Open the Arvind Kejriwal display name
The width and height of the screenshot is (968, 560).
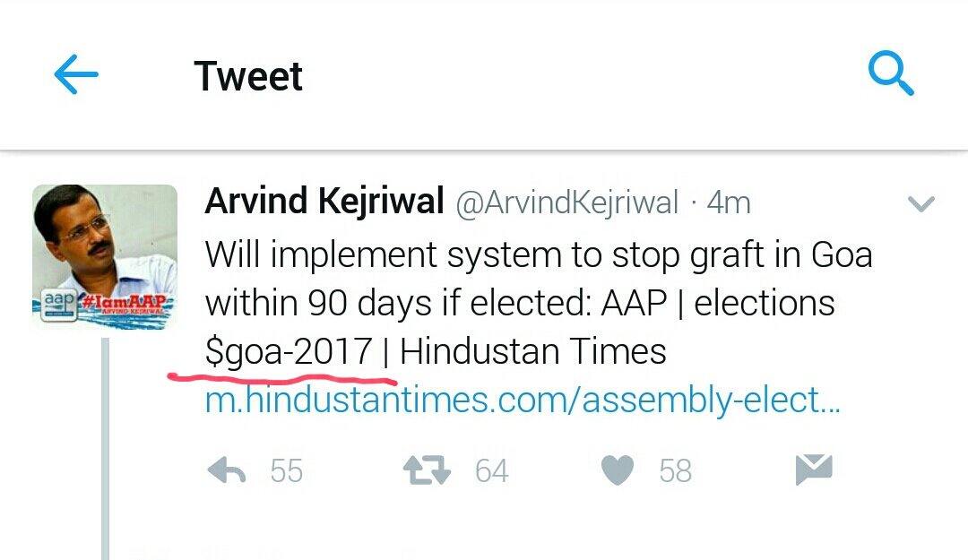pos(324,202)
